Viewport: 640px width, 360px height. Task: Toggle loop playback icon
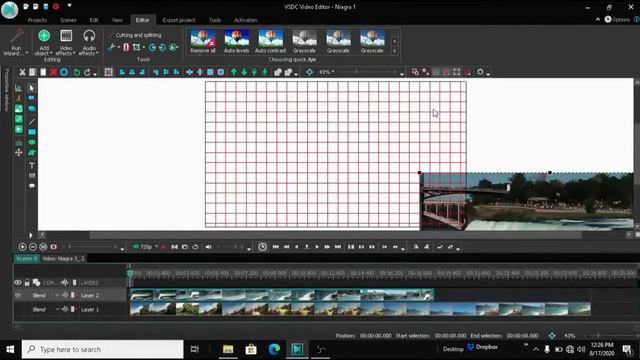click(195, 247)
